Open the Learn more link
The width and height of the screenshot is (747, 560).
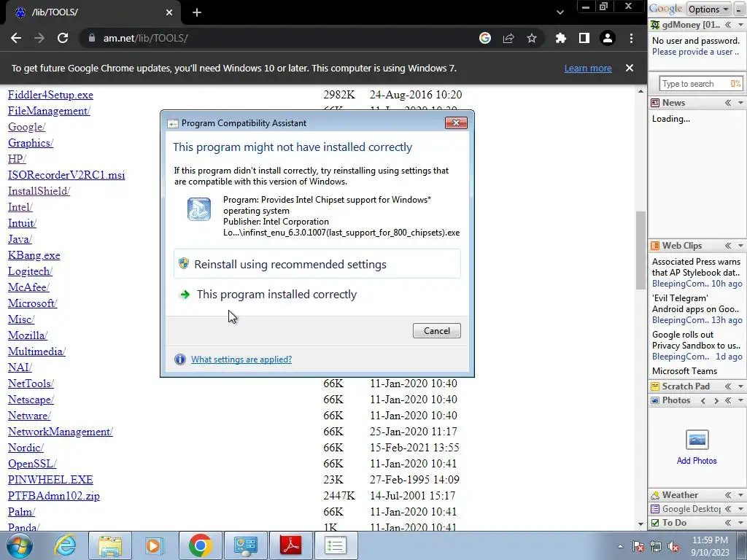[588, 68]
